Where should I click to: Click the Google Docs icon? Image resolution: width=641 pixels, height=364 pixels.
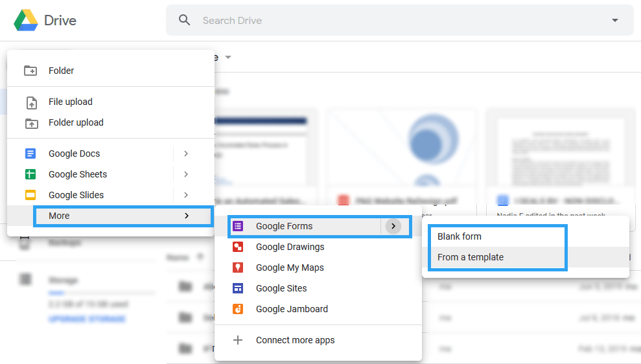(x=30, y=154)
